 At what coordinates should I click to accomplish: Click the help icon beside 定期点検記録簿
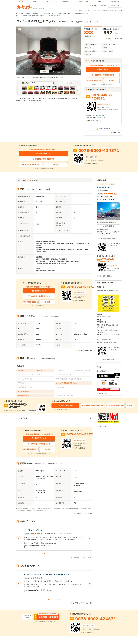[x=29, y=213]
